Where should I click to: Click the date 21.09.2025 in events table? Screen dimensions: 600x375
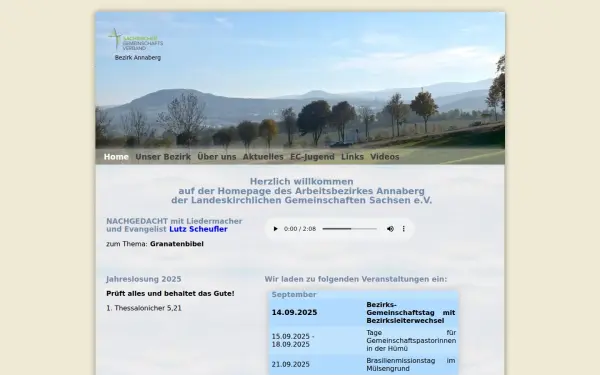coord(290,365)
